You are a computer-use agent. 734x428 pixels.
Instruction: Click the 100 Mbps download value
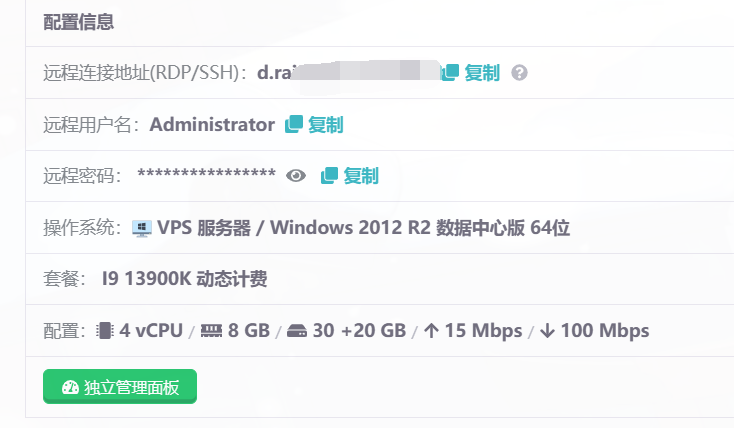pos(605,331)
